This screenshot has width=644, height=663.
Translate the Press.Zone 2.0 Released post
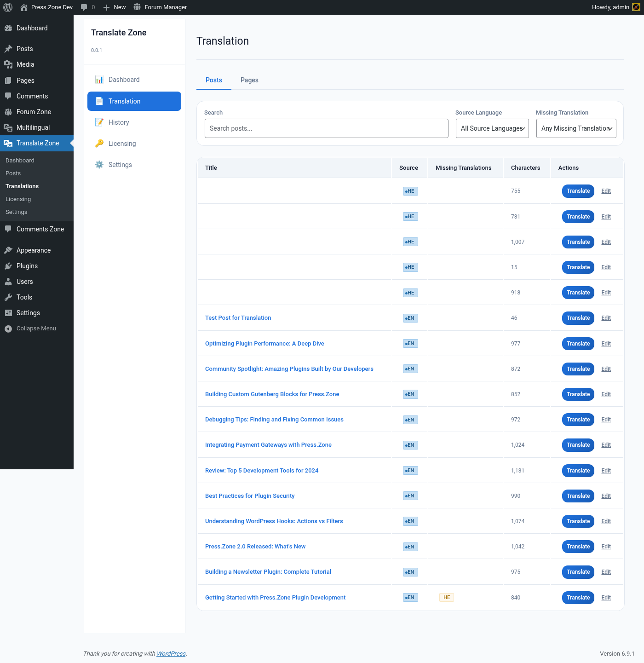click(x=578, y=547)
